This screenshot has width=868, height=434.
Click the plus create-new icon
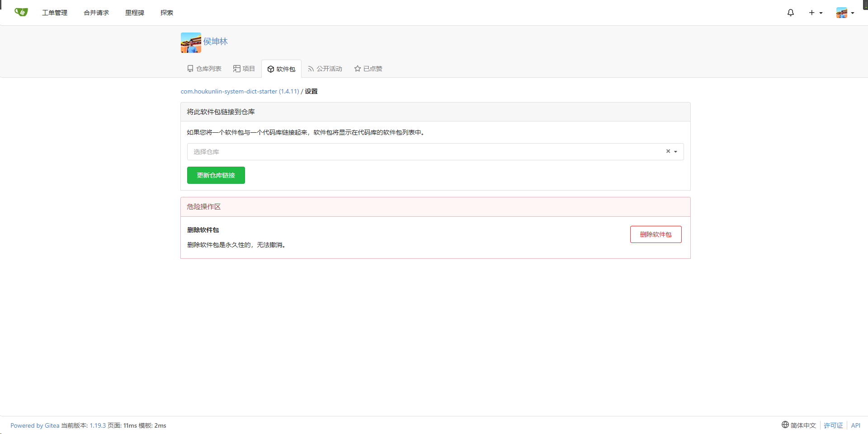pos(811,13)
